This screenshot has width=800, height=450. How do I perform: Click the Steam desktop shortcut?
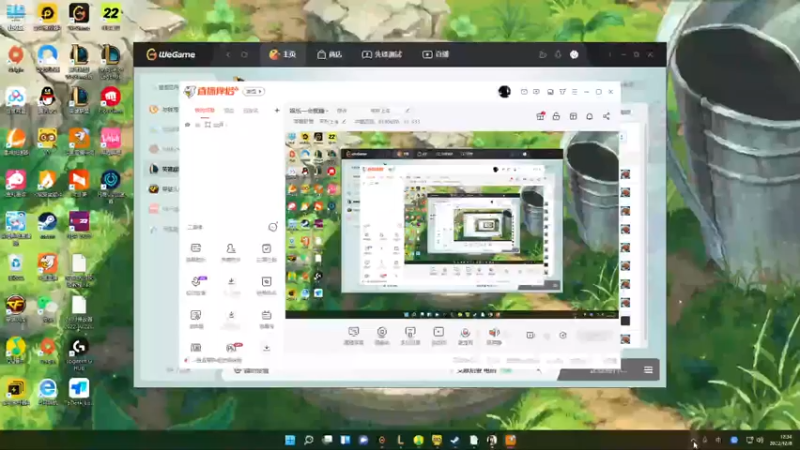[x=47, y=226]
